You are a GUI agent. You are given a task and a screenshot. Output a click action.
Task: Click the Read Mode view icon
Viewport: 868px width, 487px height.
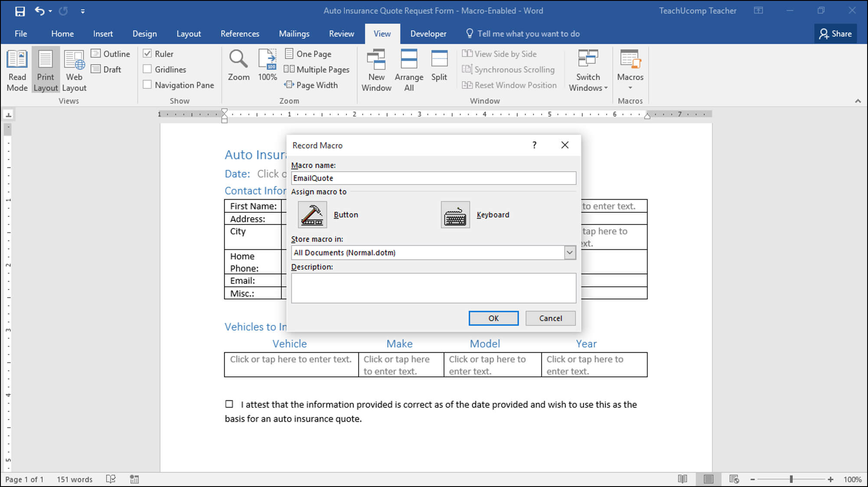point(684,479)
